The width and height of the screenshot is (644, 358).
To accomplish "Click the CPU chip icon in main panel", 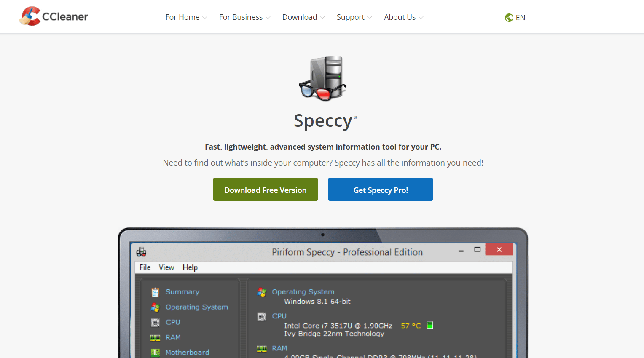I will tap(262, 316).
